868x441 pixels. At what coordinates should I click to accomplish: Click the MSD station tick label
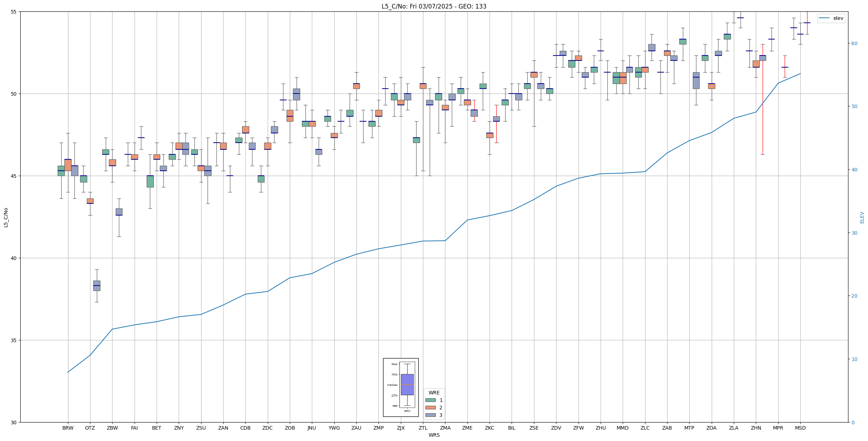coord(800,428)
